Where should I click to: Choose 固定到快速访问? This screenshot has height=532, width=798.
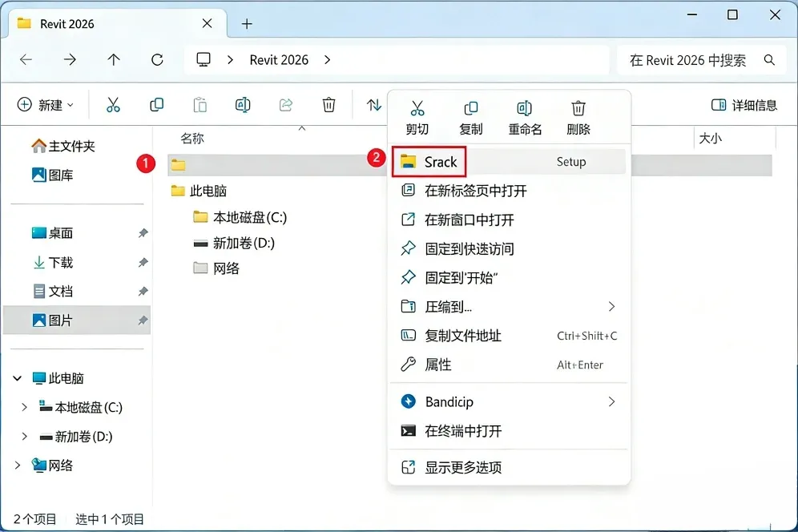pos(509,249)
